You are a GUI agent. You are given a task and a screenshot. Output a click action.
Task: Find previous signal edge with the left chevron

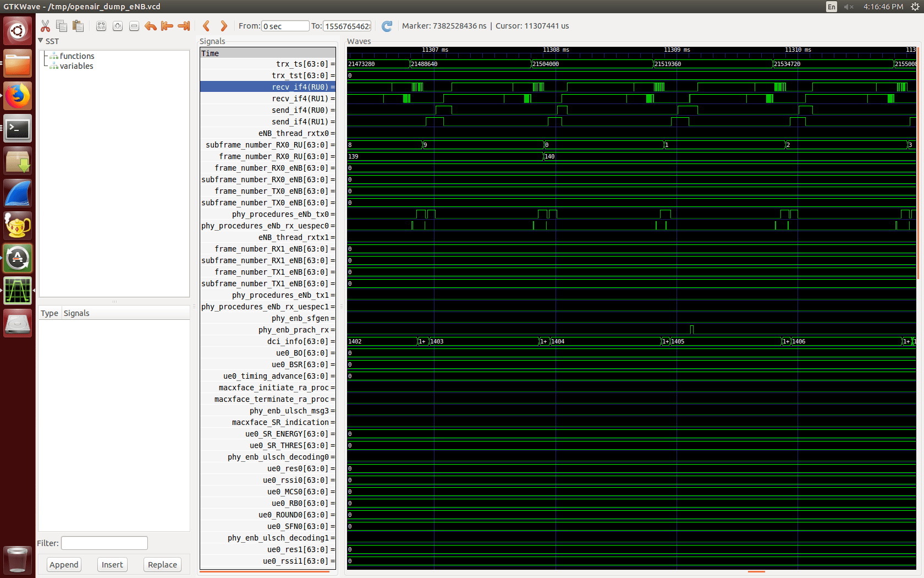pyautogui.click(x=206, y=25)
